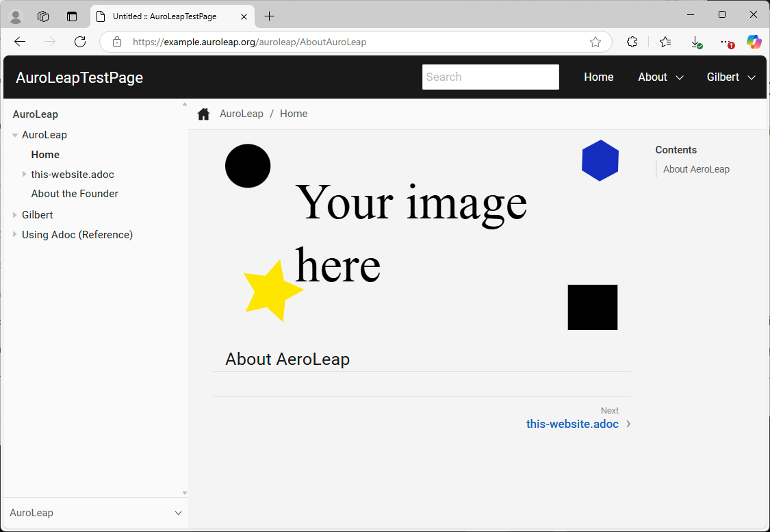Open the Gilbert menu in the navbar
770x532 pixels.
tap(730, 77)
